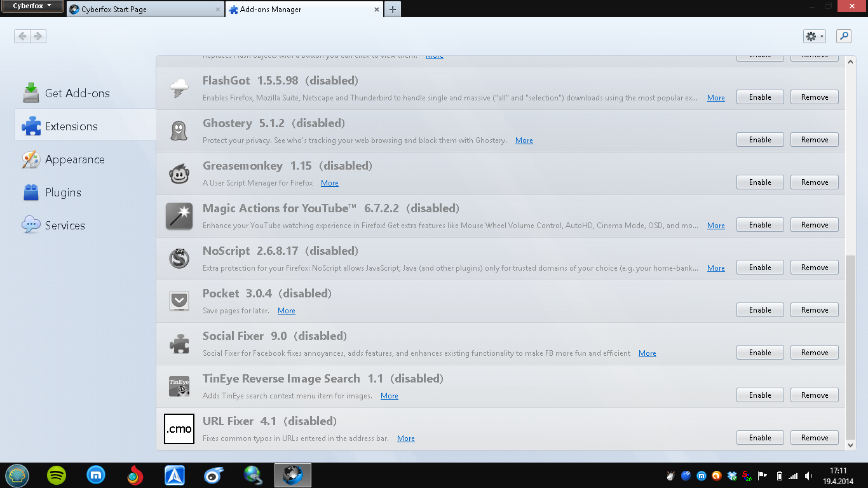The width and height of the screenshot is (868, 488).
Task: Open Spotify from the taskbar
Action: [x=57, y=475]
